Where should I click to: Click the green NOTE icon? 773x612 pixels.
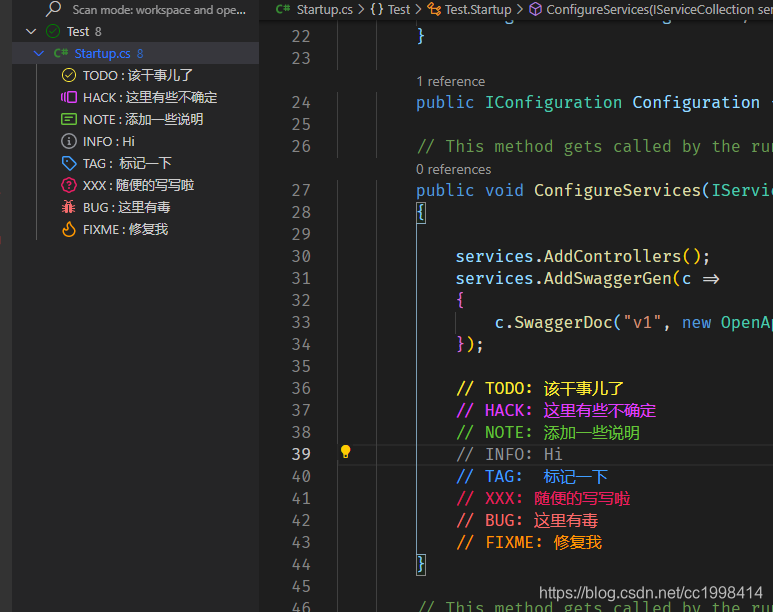point(69,119)
